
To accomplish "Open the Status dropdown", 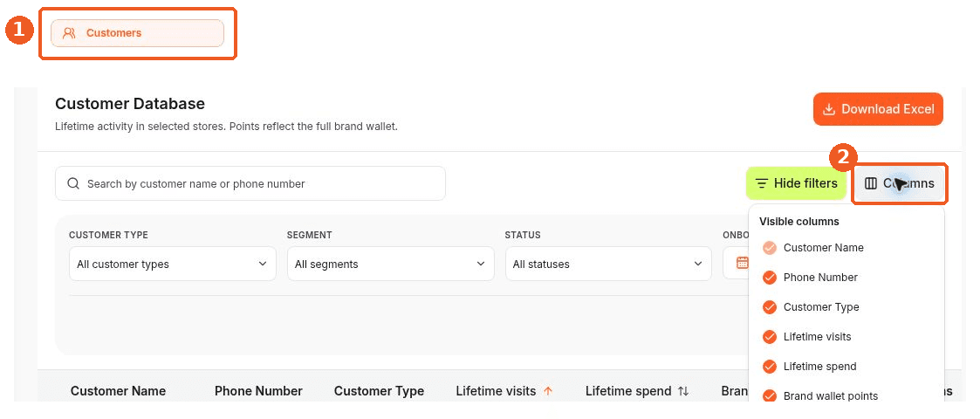I will (x=608, y=264).
